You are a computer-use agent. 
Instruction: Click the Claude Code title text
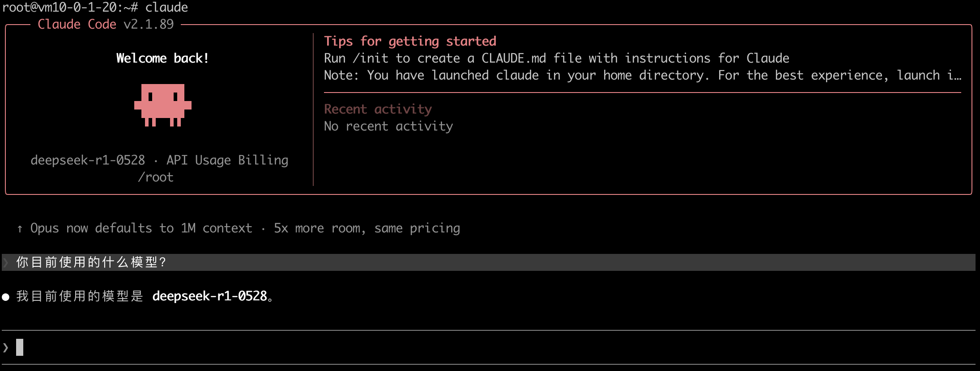(77, 24)
